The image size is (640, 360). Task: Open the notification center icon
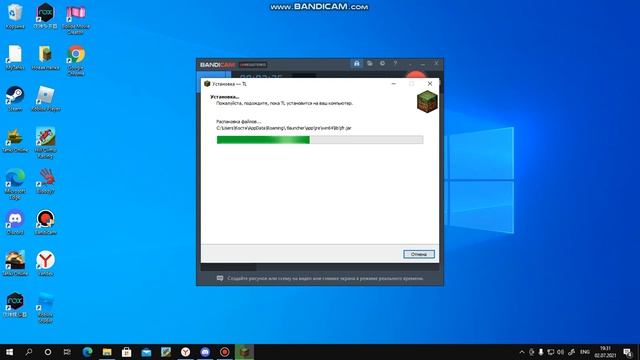(x=628, y=352)
